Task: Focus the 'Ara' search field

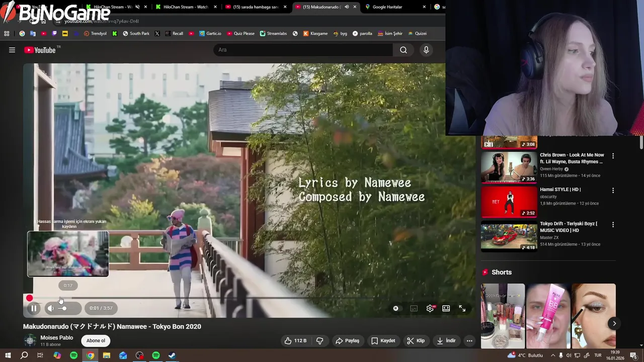Action: [x=303, y=50]
